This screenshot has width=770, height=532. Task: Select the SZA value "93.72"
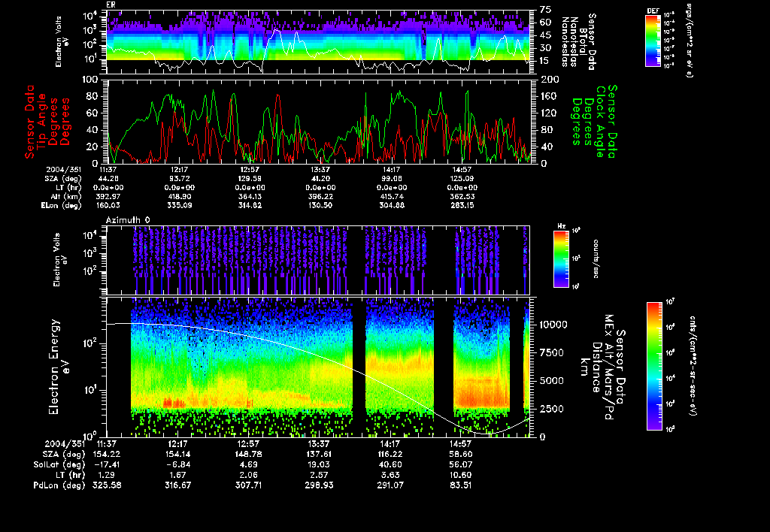coord(179,179)
